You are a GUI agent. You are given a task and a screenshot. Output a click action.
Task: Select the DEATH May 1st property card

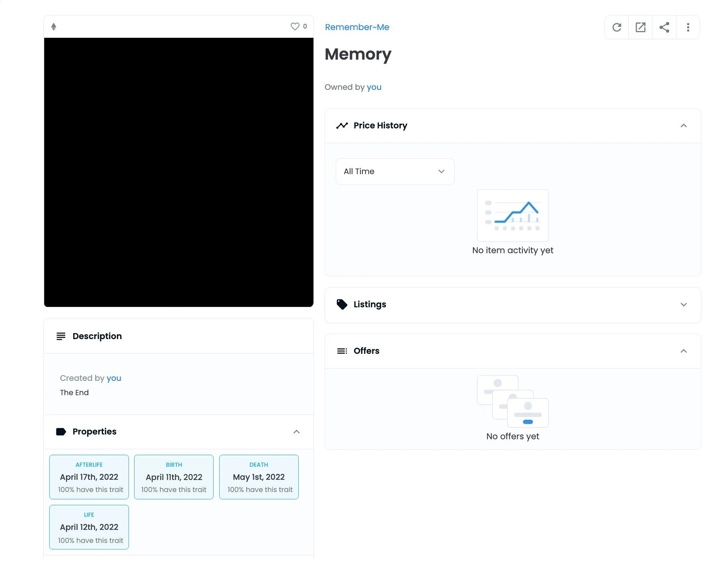(259, 477)
